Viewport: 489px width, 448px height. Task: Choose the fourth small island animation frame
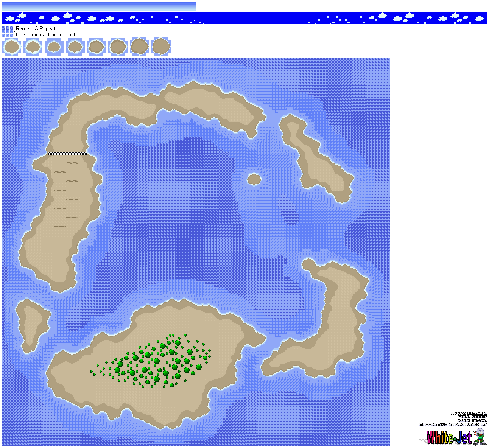point(76,47)
